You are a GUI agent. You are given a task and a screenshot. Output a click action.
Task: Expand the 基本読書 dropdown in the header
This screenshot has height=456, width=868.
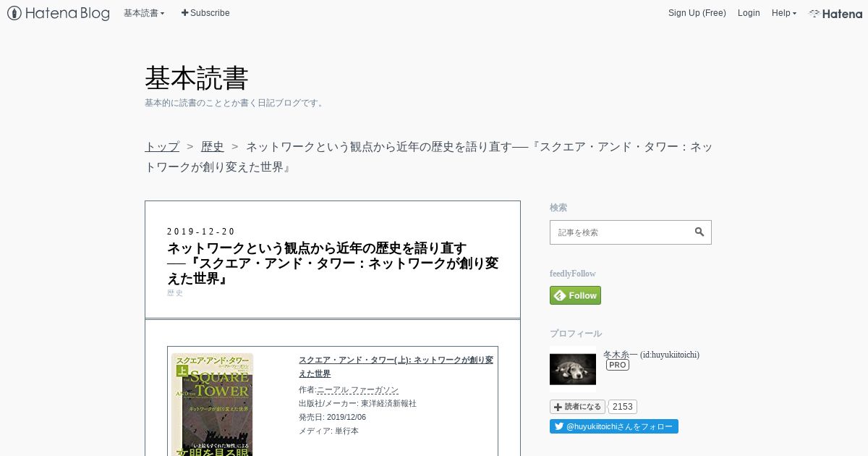[144, 13]
